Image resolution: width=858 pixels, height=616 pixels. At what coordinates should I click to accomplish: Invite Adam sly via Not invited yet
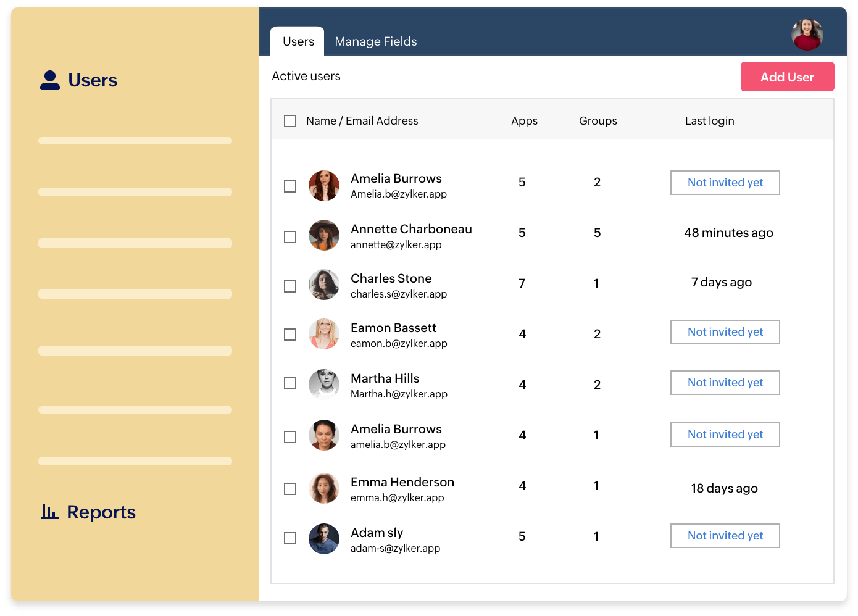pyautogui.click(x=725, y=536)
